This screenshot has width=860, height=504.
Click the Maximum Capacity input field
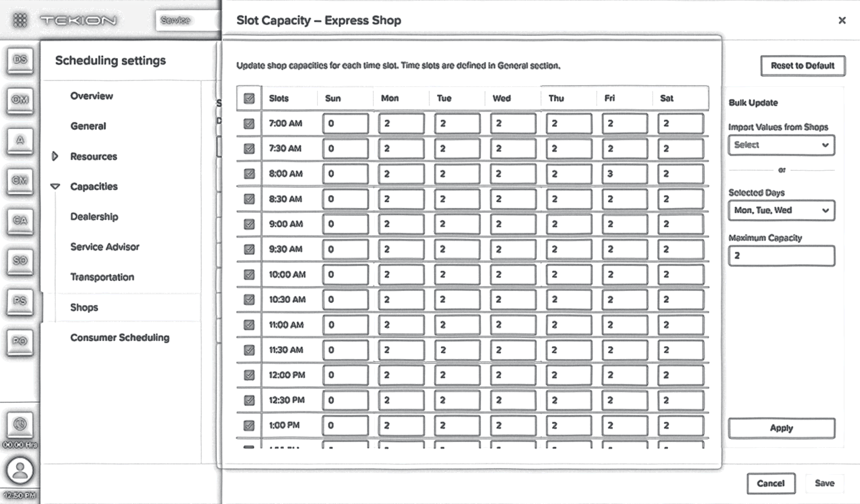pos(781,256)
